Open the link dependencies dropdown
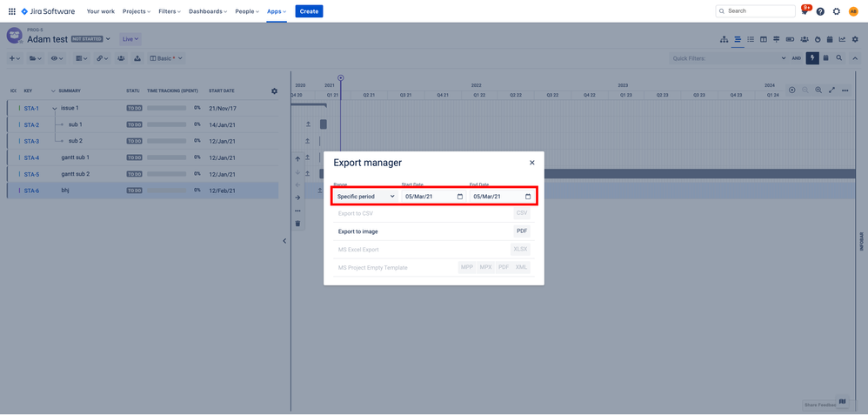The image size is (868, 415). (102, 58)
